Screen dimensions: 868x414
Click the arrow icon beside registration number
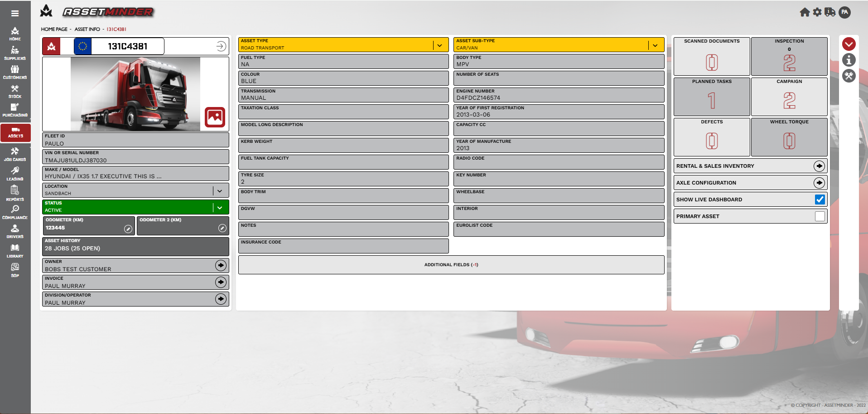221,46
